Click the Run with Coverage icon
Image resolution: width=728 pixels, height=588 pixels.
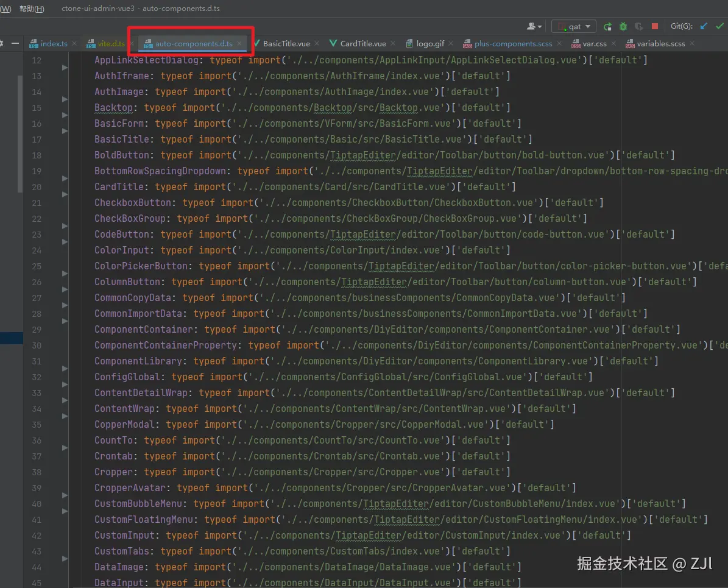tap(639, 27)
